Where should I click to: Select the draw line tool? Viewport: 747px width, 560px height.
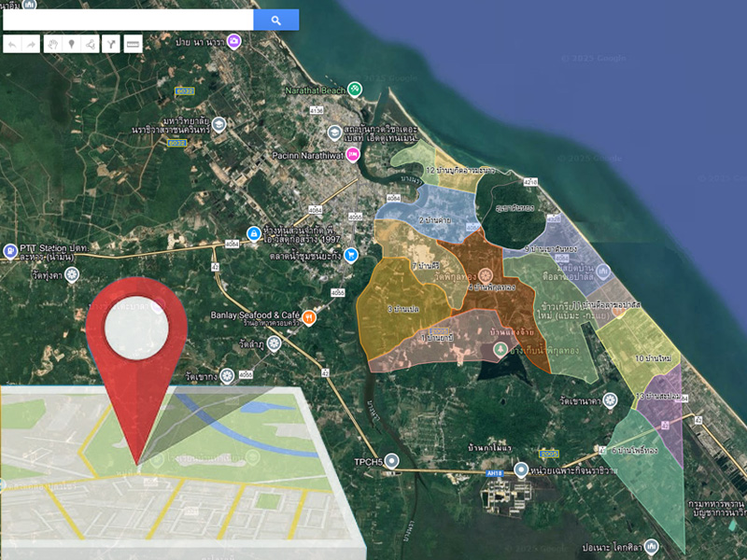click(x=90, y=44)
